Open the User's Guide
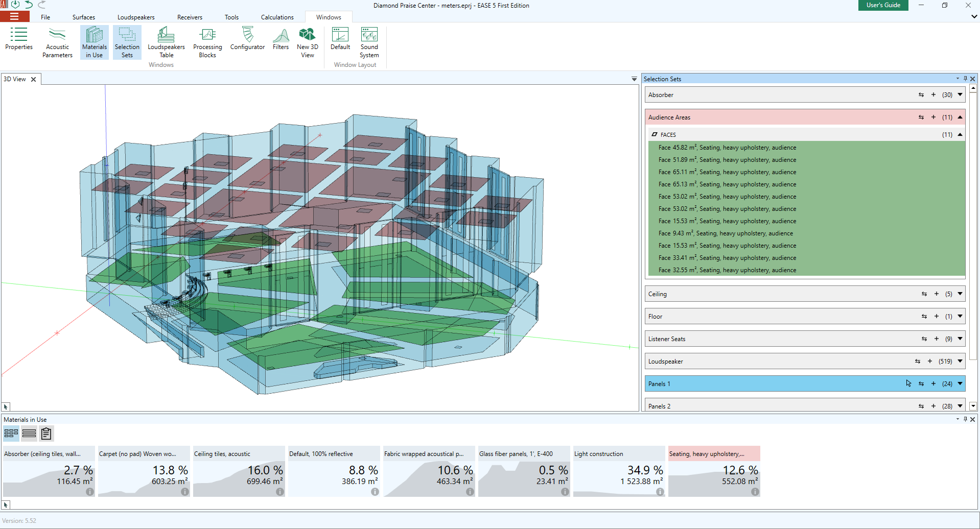The image size is (980, 529). point(883,5)
